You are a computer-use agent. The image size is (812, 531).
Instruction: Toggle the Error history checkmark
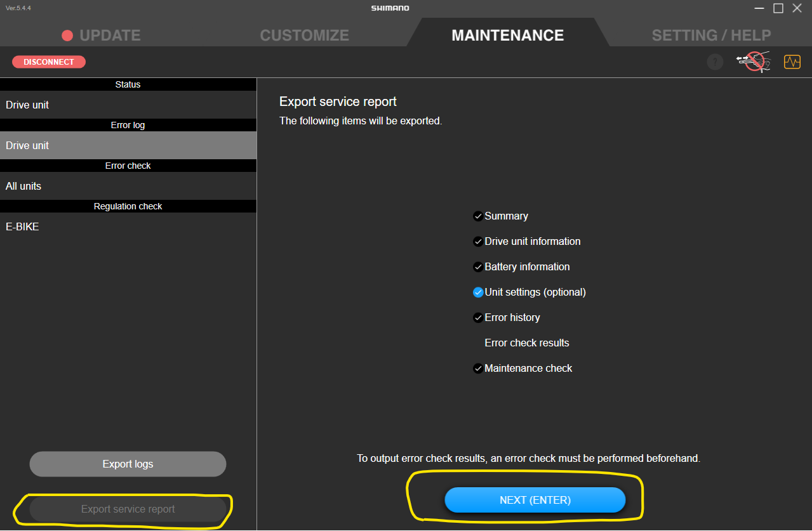coord(478,318)
